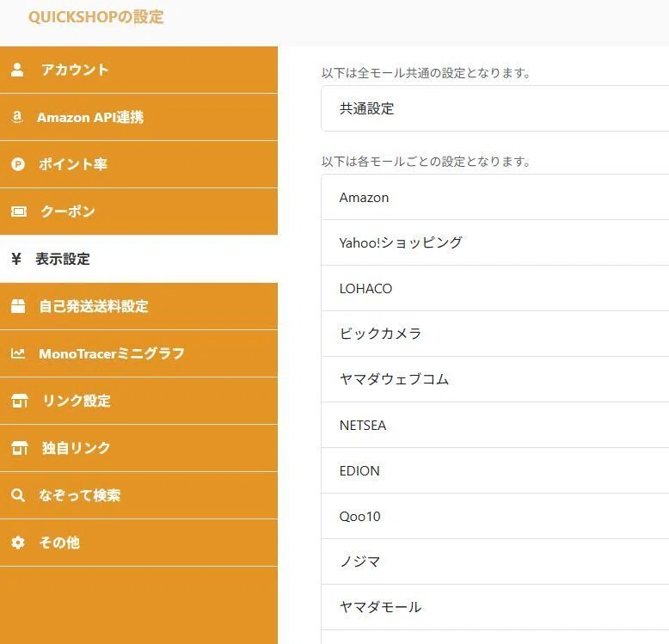Open the MonoTracerミニグラフ settings

pyautogui.click(x=138, y=353)
